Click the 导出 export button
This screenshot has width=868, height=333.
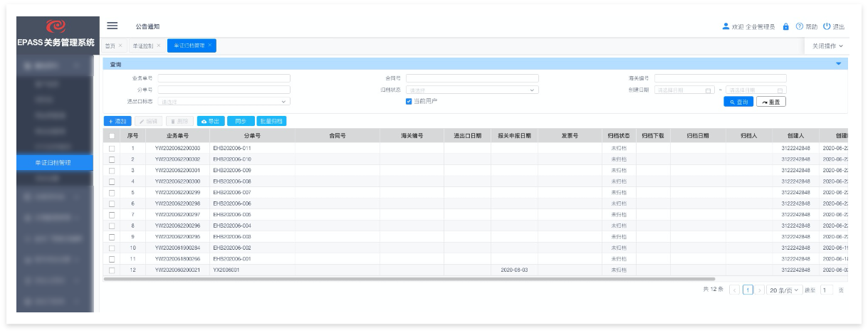[211, 122]
